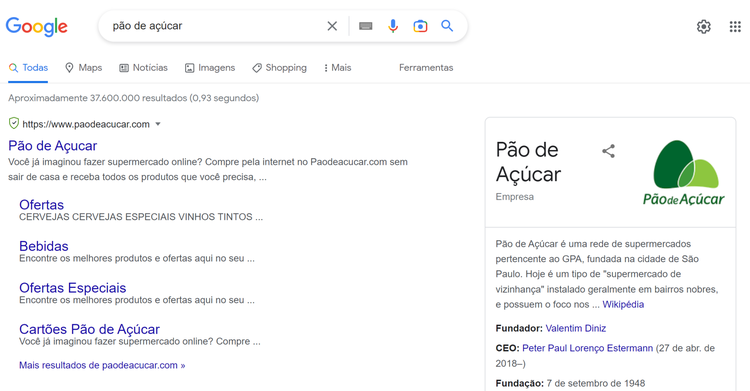Open the Ofertas Especiais sitelink
Image resolution: width=750 pixels, height=391 pixels.
tap(73, 288)
